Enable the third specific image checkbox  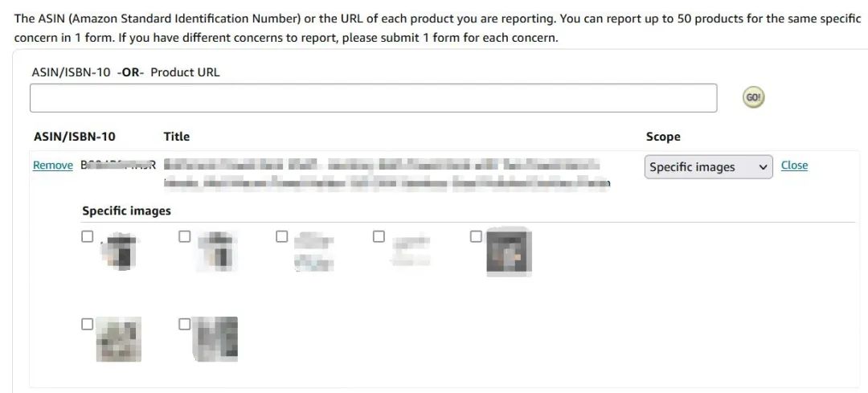tap(281, 236)
